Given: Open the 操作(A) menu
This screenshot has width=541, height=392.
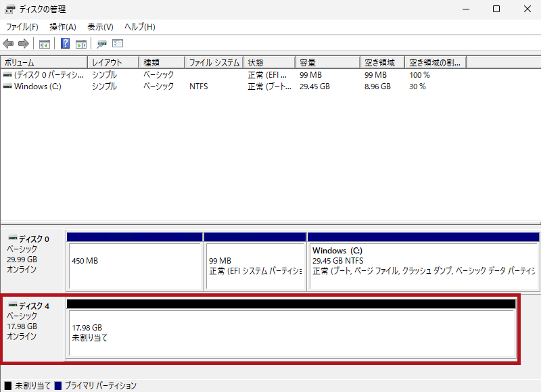Looking at the screenshot, I should (x=63, y=27).
